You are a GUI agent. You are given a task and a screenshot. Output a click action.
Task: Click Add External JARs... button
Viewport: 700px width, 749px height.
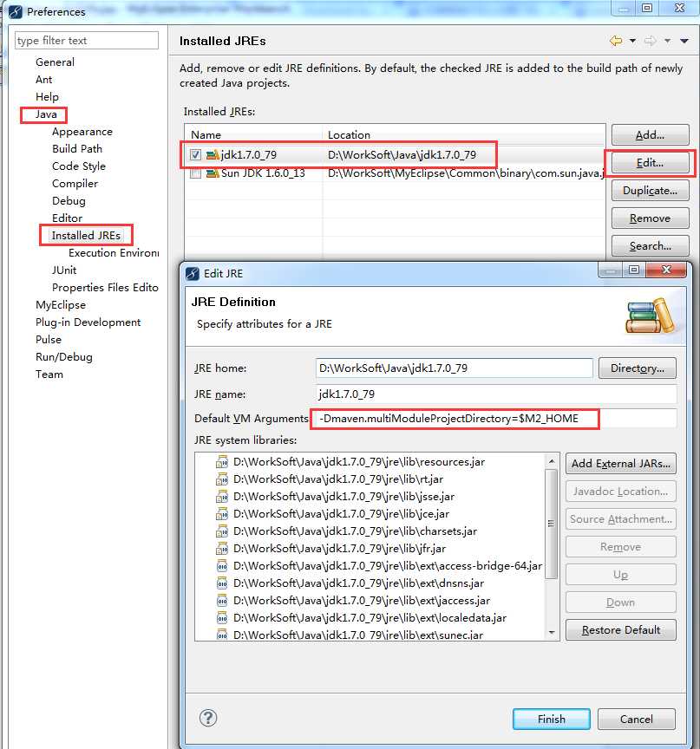click(x=621, y=464)
